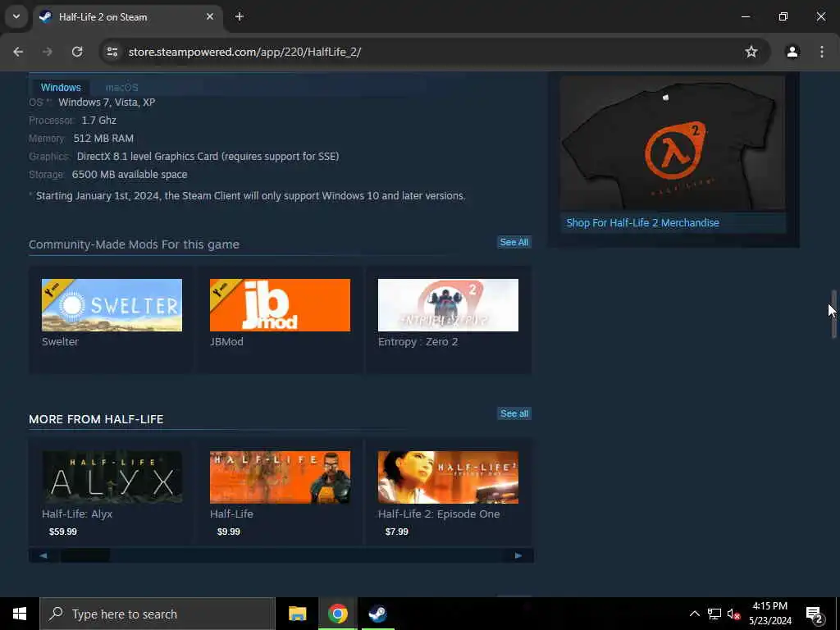Open the Chrome profile icon
This screenshot has height=630, width=840.
(792, 52)
